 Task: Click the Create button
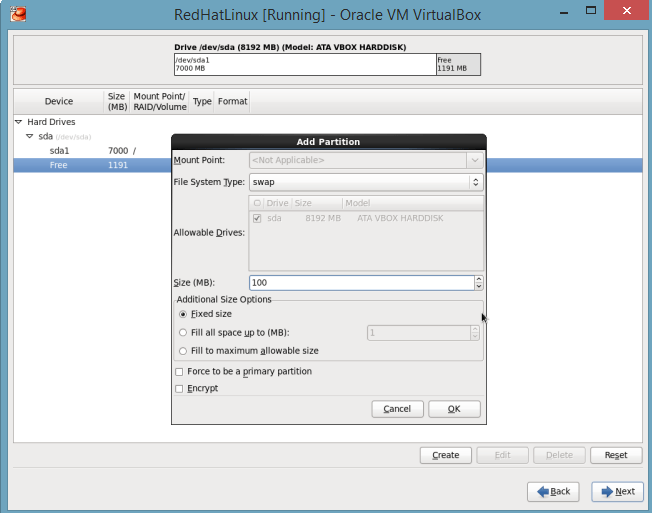coord(446,455)
